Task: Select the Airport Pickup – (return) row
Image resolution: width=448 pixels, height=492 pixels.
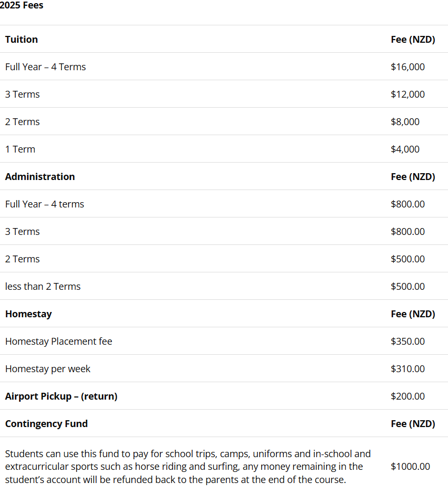Action: coord(61,396)
